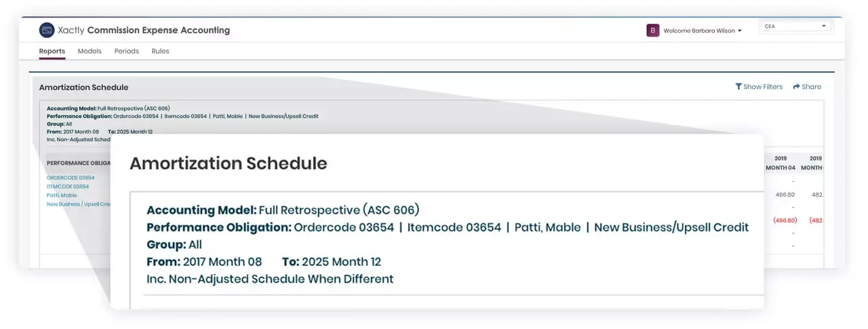Click the Xactly Commission Expense Accounting title
The height and width of the screenshot is (329, 868).
[144, 31]
